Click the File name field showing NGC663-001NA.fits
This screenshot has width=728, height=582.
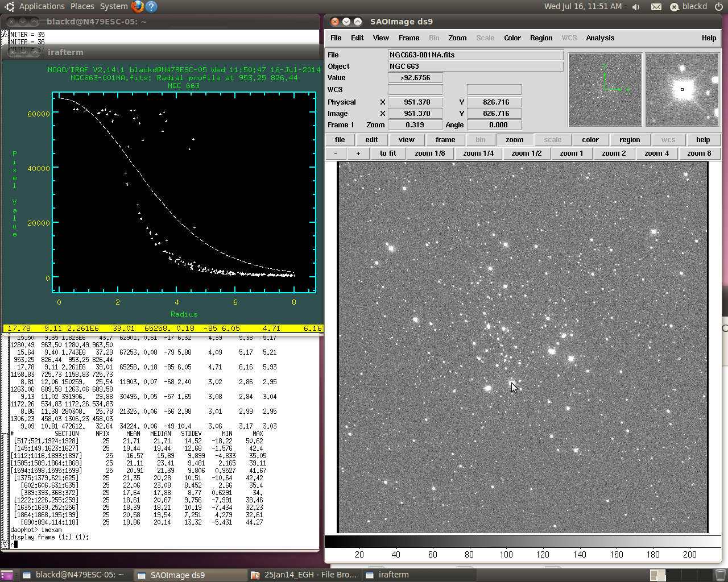pos(475,55)
